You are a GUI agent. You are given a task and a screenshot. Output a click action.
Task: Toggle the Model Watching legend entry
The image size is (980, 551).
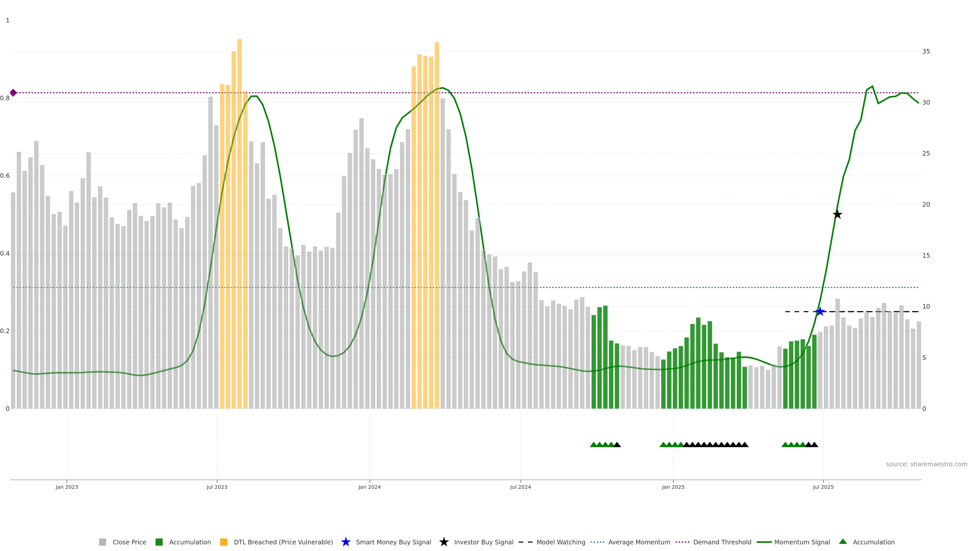click(x=561, y=542)
